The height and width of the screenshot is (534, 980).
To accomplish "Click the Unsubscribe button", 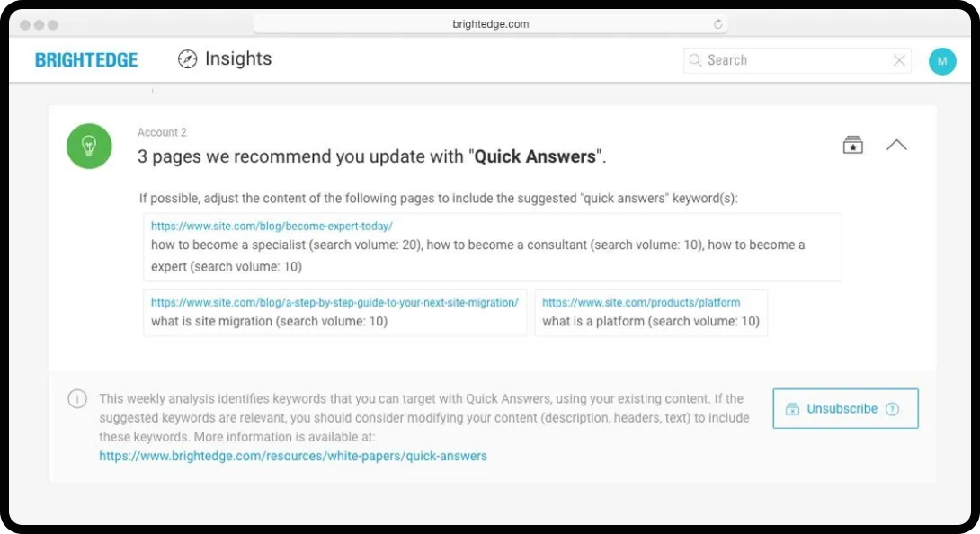I will click(x=842, y=408).
